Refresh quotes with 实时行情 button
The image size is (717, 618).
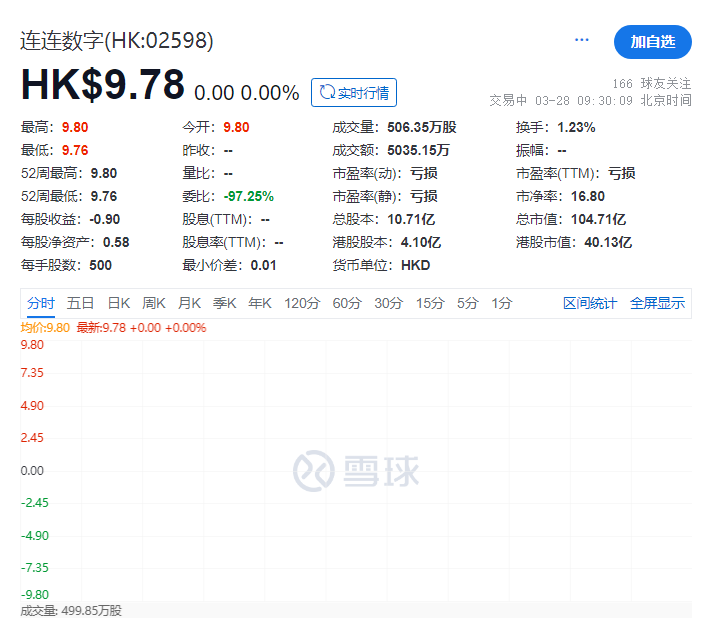coord(354,93)
